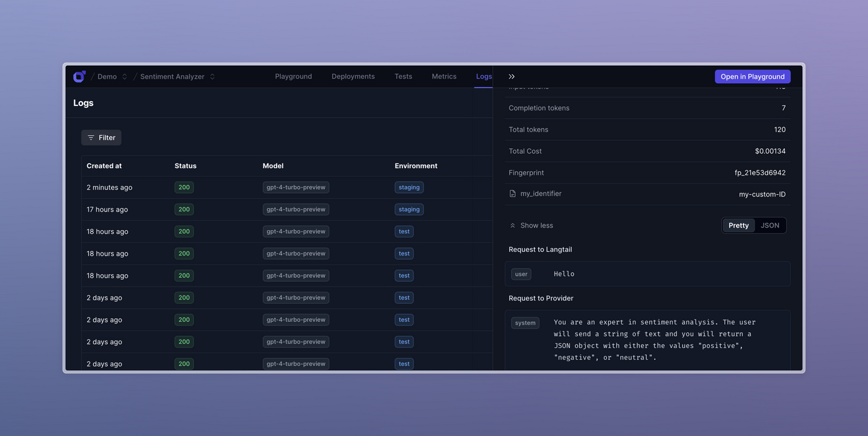The width and height of the screenshot is (868, 436).
Task: Open the Filter options
Action: (x=101, y=137)
